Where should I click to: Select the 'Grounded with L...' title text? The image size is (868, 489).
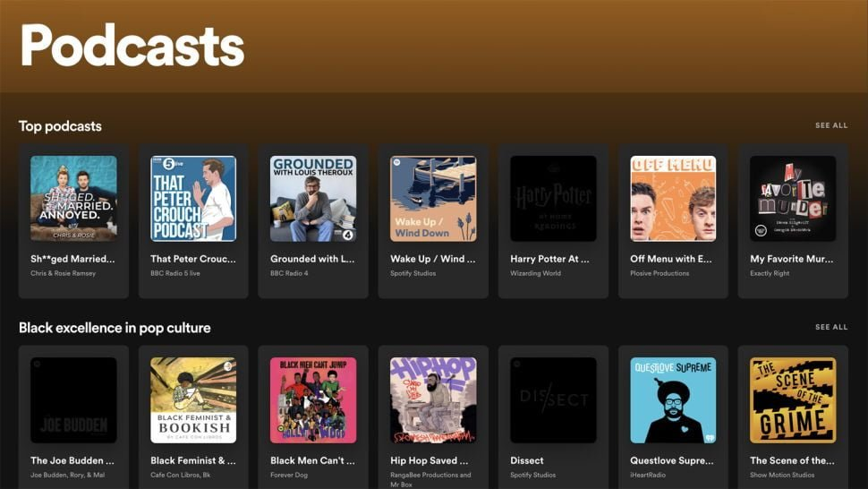pyautogui.click(x=312, y=259)
